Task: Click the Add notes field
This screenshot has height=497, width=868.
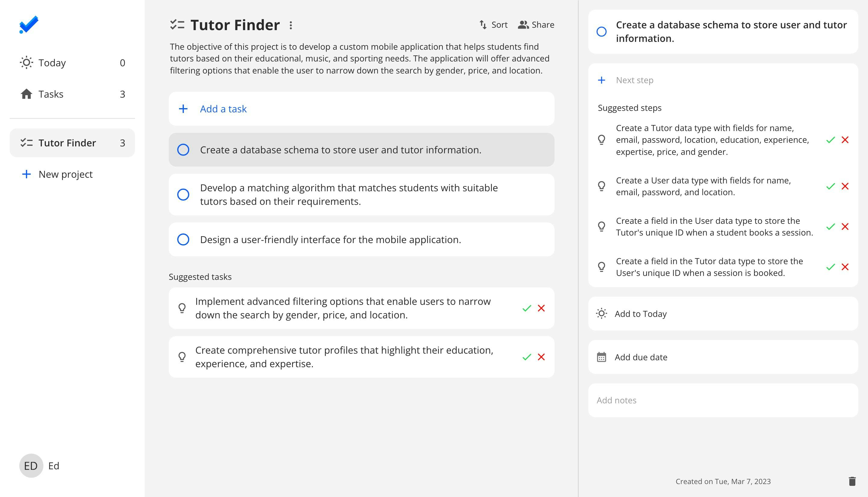Action: [617, 400]
